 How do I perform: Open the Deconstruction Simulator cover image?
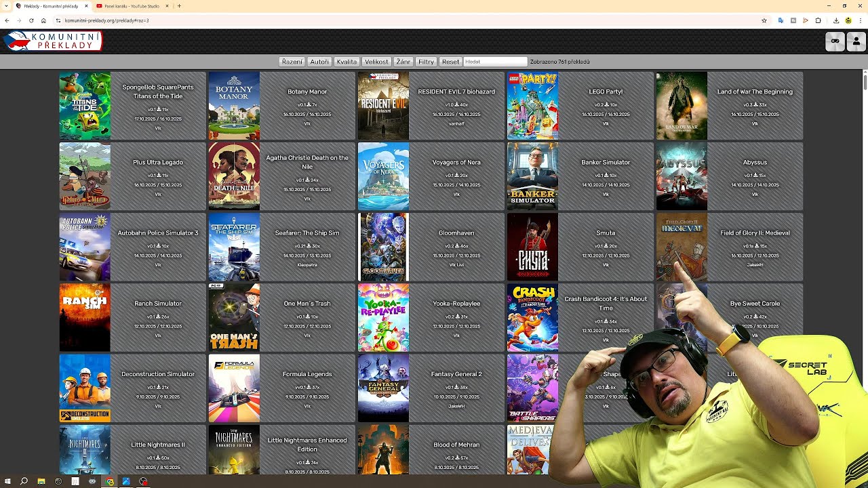point(85,388)
